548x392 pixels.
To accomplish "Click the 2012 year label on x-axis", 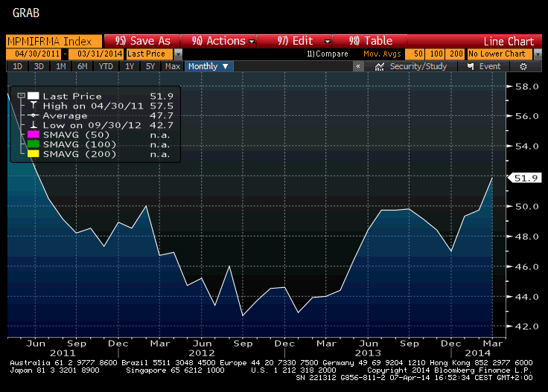I will coord(201,353).
